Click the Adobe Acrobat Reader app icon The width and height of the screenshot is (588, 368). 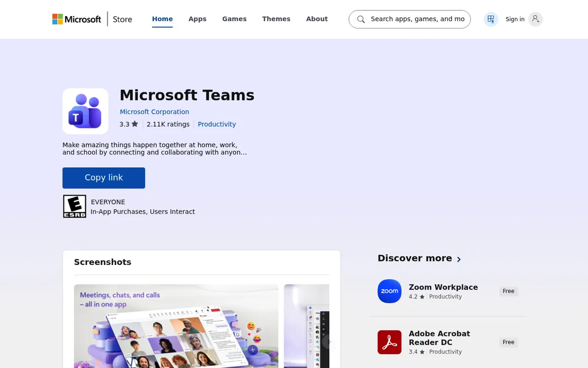[390, 342]
